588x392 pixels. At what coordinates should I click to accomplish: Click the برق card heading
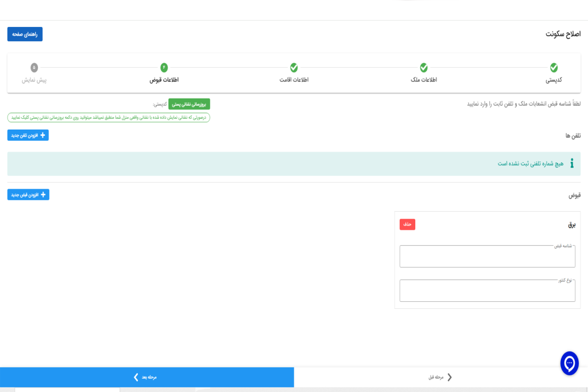(x=571, y=225)
